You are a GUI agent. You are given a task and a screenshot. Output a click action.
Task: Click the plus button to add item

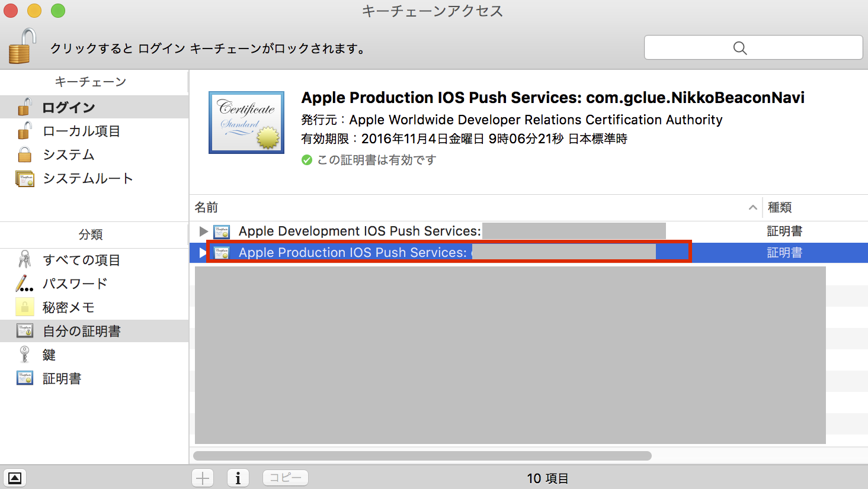click(x=203, y=478)
